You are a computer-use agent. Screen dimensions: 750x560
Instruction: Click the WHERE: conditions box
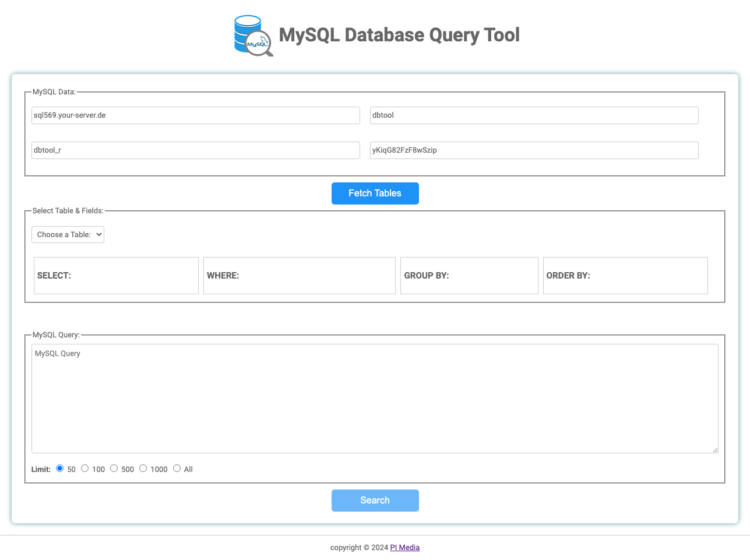300,276
